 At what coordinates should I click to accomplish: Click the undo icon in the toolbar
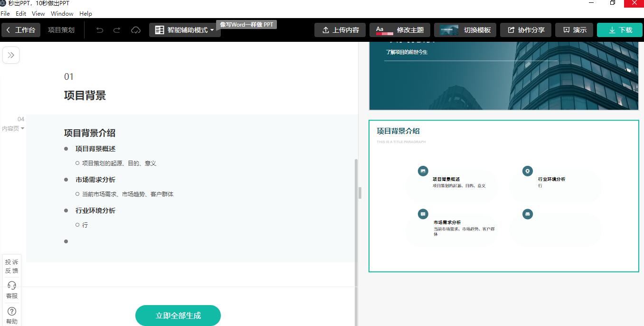pyautogui.click(x=99, y=29)
